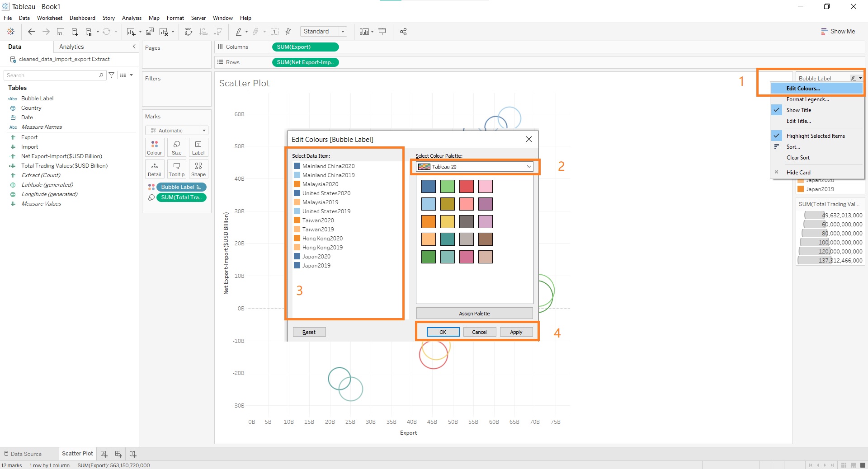Open the Dashboard menu
This screenshot has width=868, height=469.
(x=82, y=18)
